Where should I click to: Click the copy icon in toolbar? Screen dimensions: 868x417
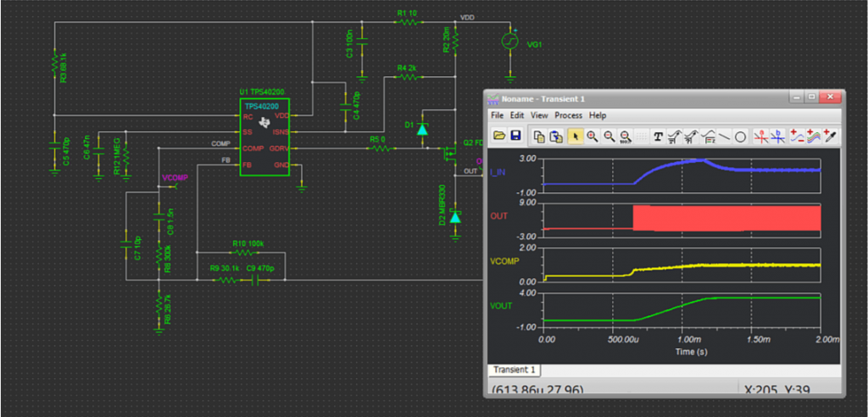[x=539, y=136]
